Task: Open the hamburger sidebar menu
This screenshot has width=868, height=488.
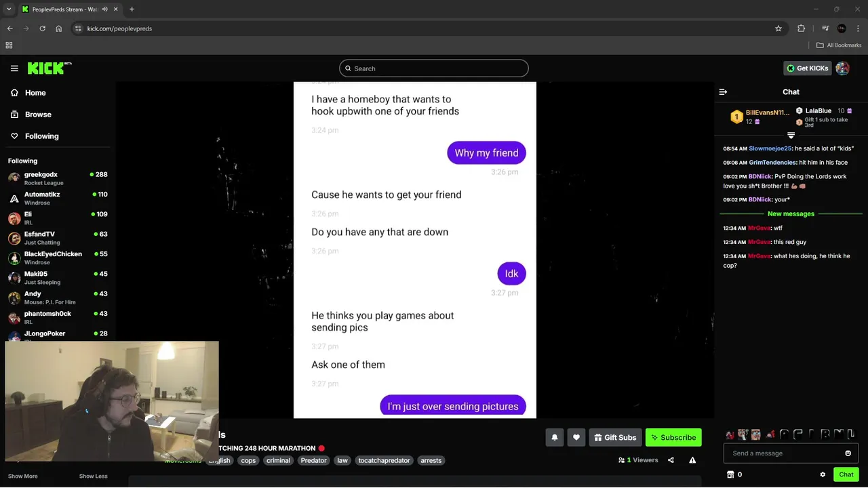Action: [x=14, y=68]
